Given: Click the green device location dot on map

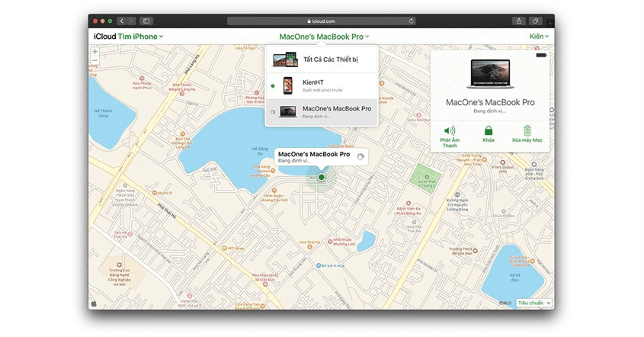Looking at the screenshot, I should [x=322, y=177].
